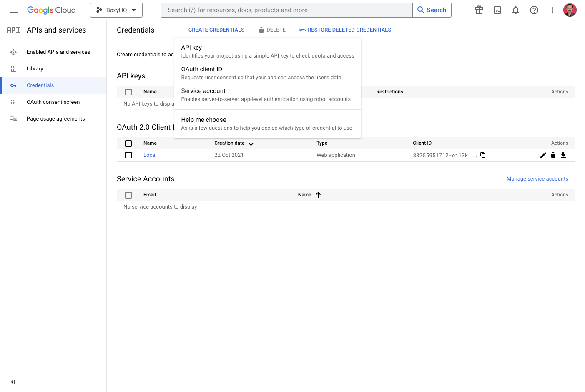The height and width of the screenshot is (392, 585).
Task: Open the Cloud Shell terminal
Action: [x=497, y=10]
